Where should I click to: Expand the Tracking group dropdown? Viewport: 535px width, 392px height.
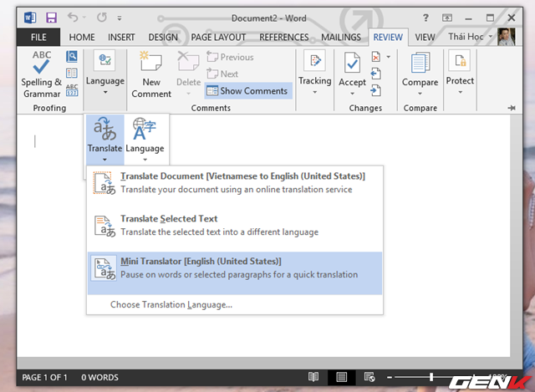tap(314, 73)
